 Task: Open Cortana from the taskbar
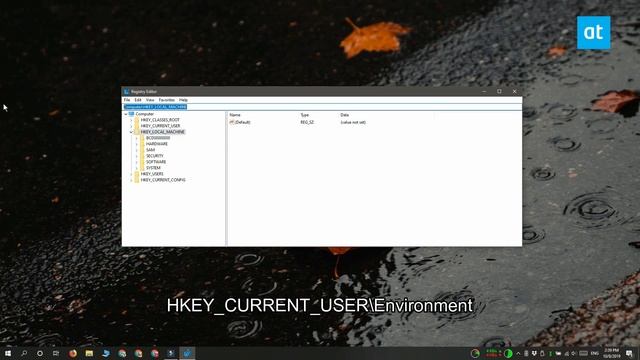pyautogui.click(x=40, y=353)
